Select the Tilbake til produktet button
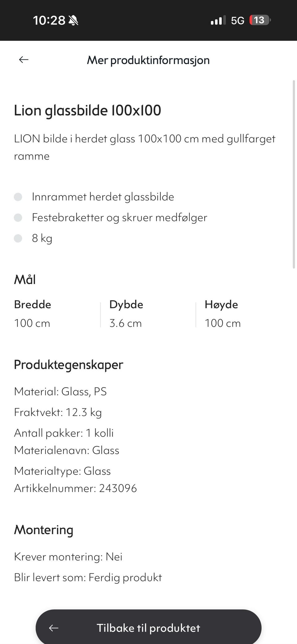 (148, 628)
